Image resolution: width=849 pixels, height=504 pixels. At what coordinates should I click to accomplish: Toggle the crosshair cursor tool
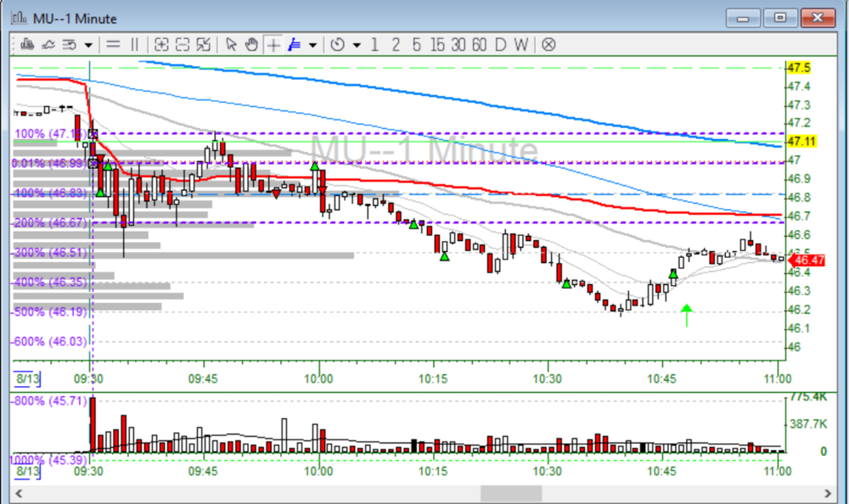click(x=273, y=44)
